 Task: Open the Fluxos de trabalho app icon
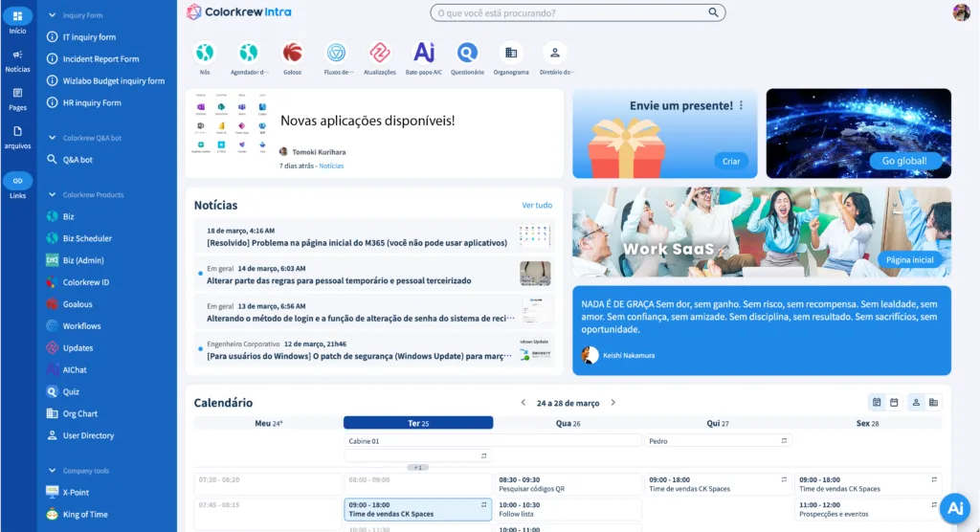[x=336, y=54]
